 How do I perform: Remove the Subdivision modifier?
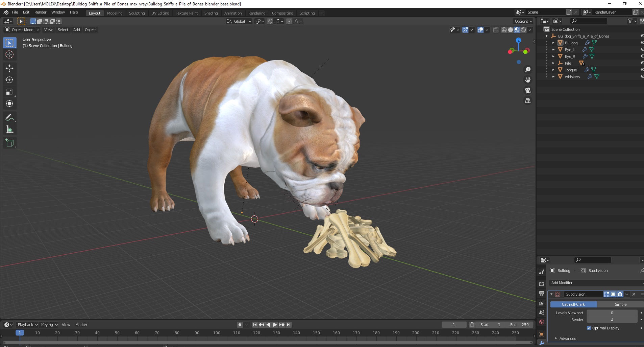(634, 294)
